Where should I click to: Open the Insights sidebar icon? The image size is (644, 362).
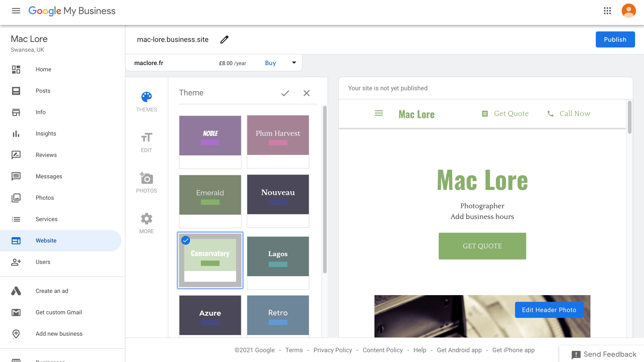coord(16,133)
